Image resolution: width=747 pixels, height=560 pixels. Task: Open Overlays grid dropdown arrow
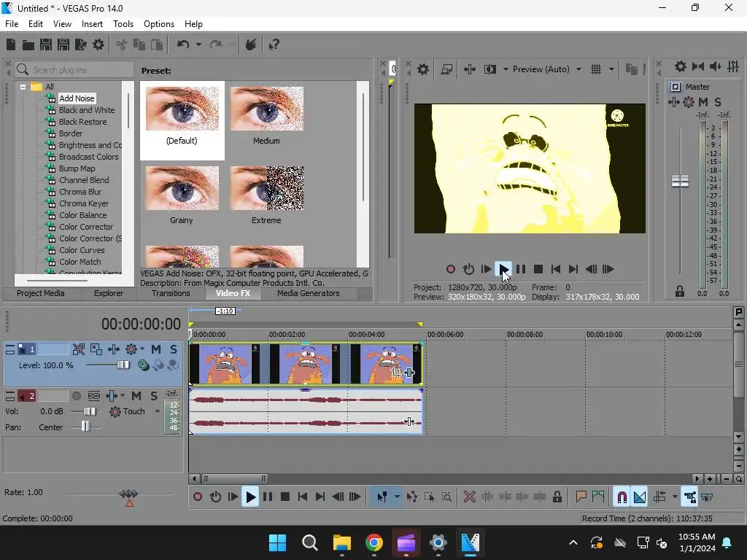[611, 69]
